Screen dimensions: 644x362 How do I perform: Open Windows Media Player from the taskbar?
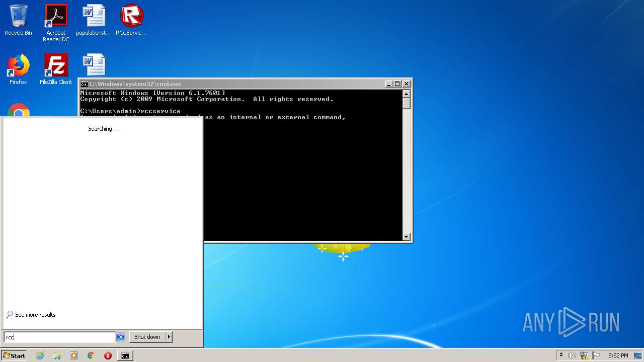tap(74, 355)
